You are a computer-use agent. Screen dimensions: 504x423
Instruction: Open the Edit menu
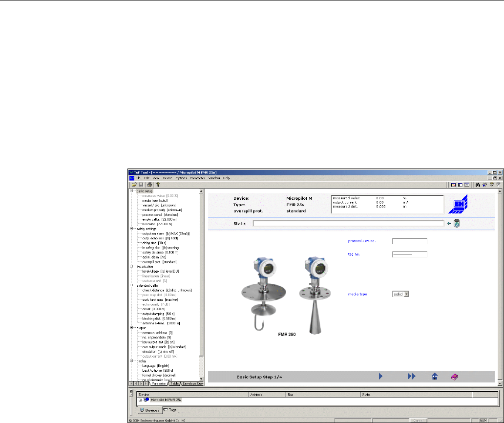pyautogui.click(x=147, y=178)
